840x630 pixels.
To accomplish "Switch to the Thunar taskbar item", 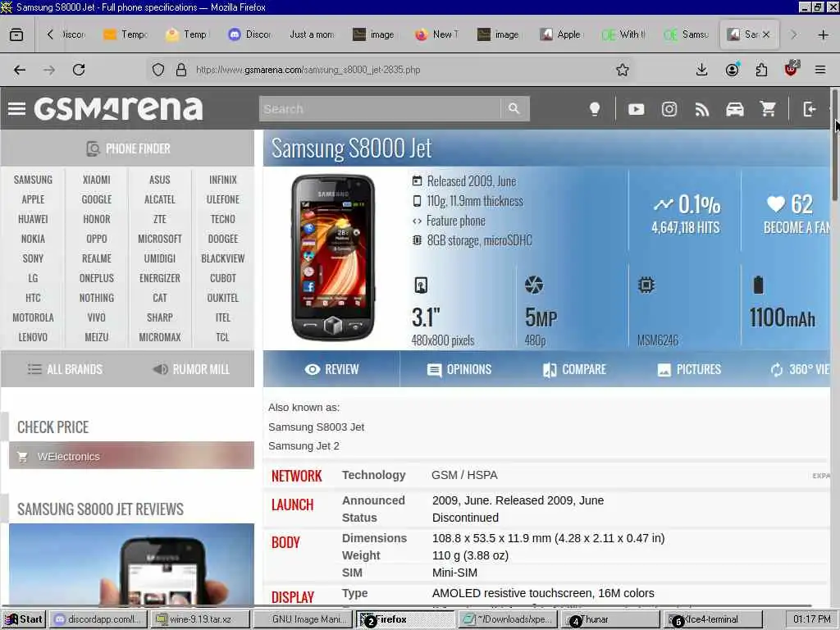I will pyautogui.click(x=610, y=619).
